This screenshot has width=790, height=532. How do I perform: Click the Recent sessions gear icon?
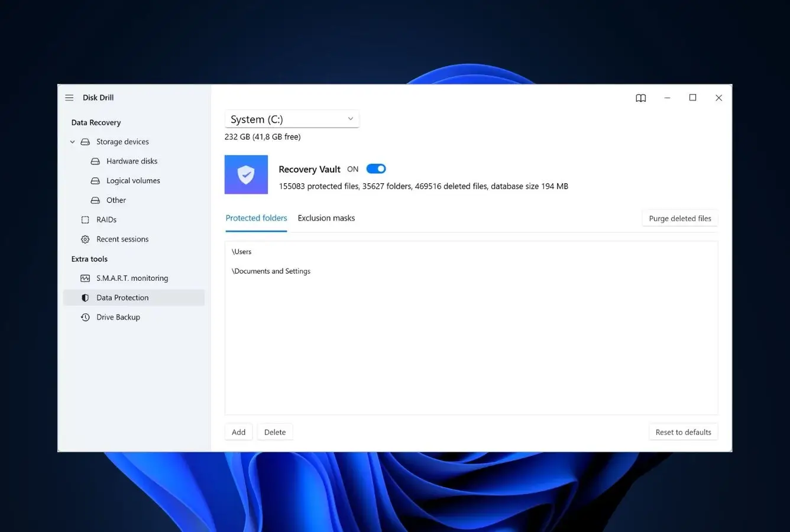coord(85,239)
